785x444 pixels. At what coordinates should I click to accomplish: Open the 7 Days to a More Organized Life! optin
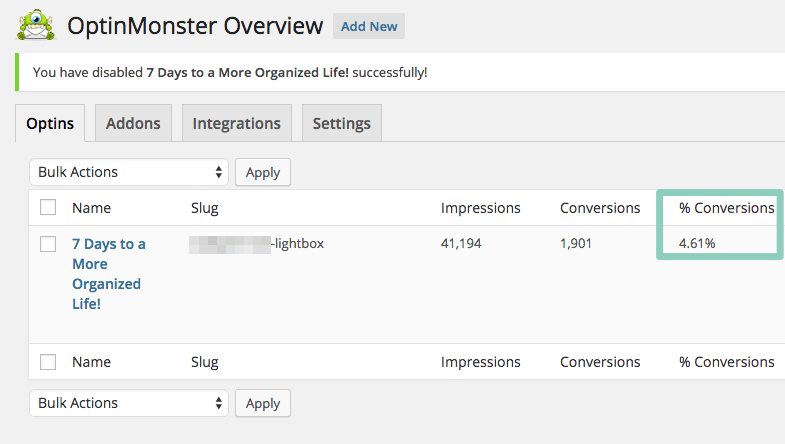[x=109, y=274]
